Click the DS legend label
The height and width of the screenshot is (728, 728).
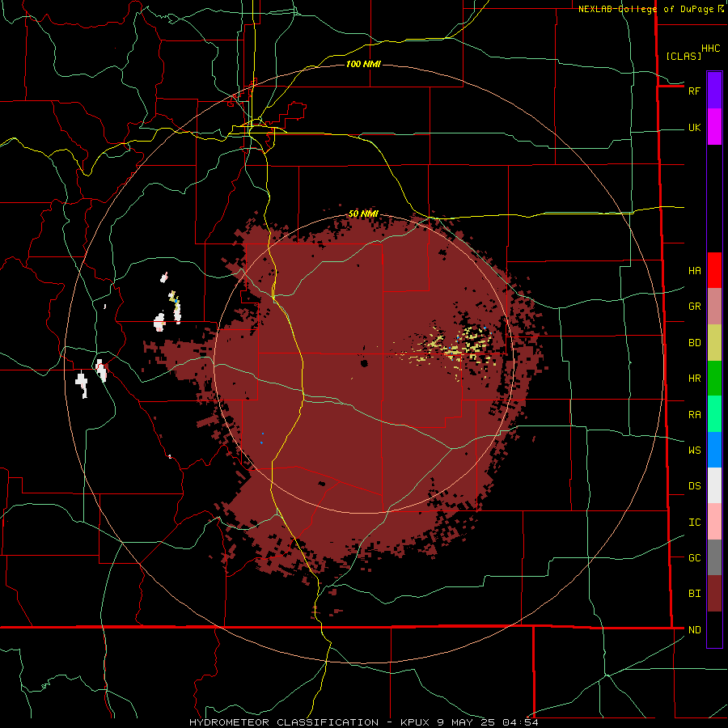coord(694,485)
